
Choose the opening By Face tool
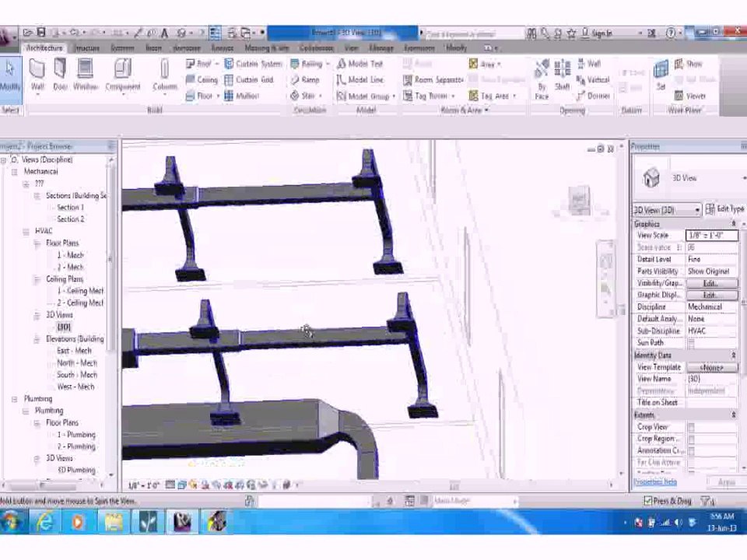click(542, 80)
